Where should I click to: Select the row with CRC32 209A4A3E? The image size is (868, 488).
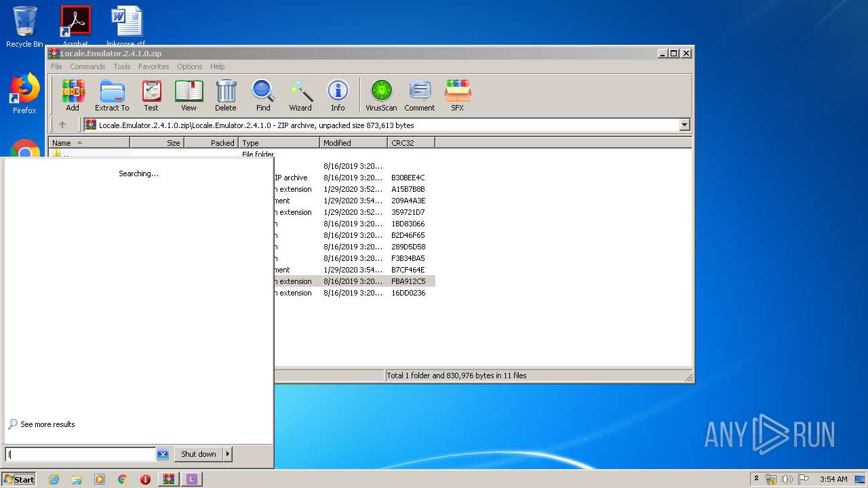(x=355, y=201)
